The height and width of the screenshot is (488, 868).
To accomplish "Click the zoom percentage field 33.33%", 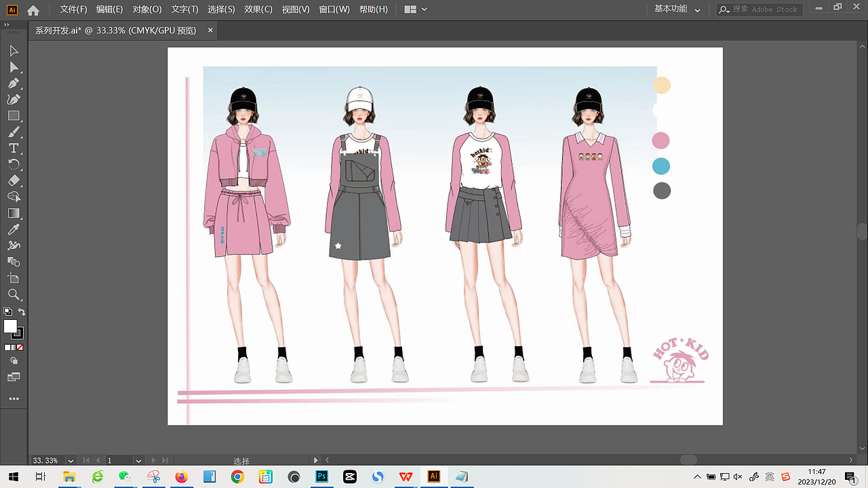I will coord(47,460).
